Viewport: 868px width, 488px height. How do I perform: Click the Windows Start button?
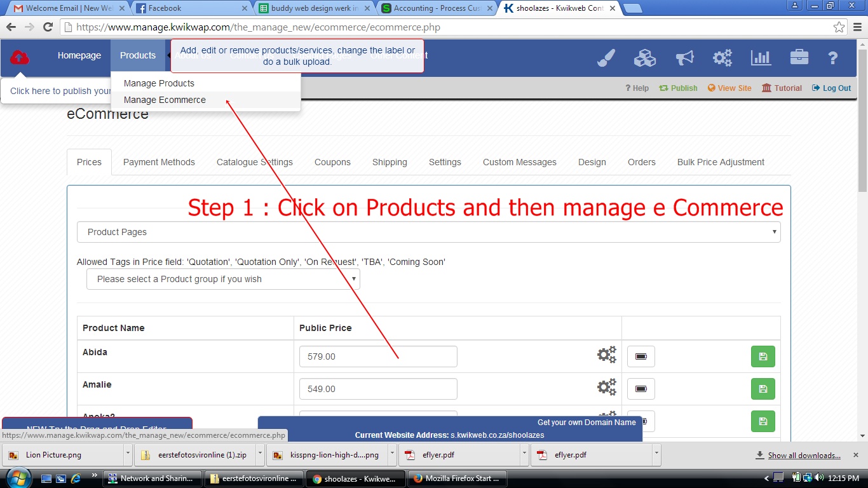click(x=17, y=478)
